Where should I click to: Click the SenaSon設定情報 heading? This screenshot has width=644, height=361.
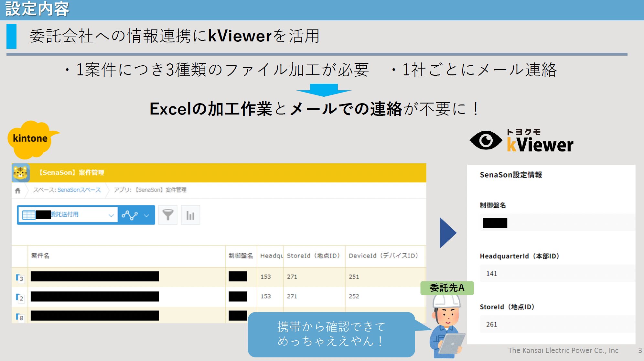[x=511, y=175]
